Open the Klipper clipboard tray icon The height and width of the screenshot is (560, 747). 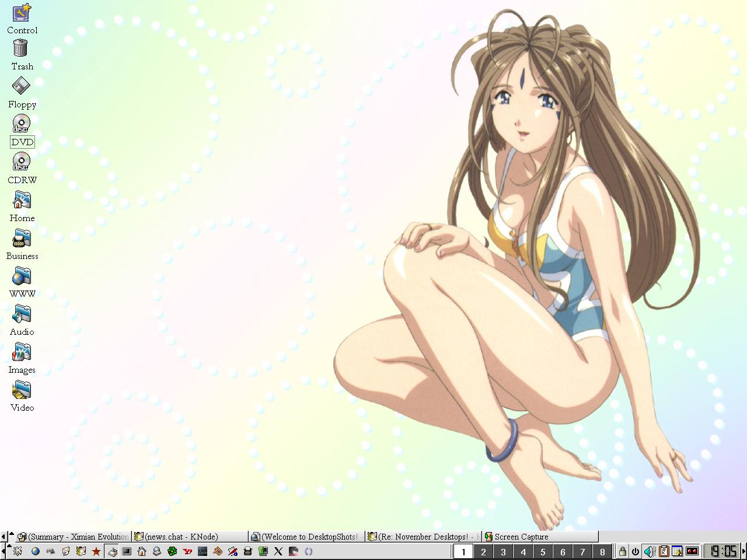664,551
